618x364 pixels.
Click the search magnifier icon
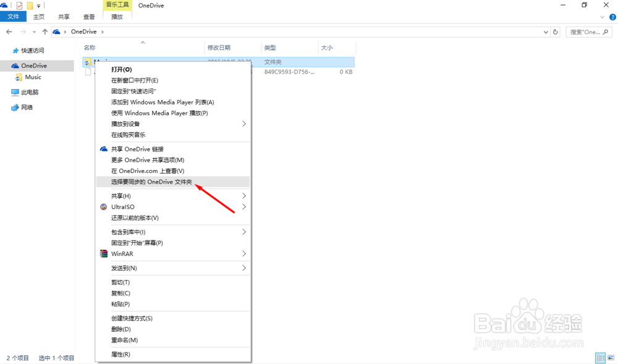click(x=606, y=32)
